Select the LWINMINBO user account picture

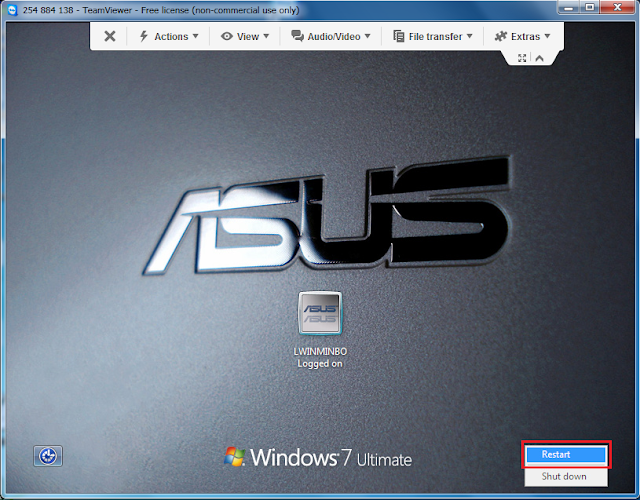tap(320, 313)
